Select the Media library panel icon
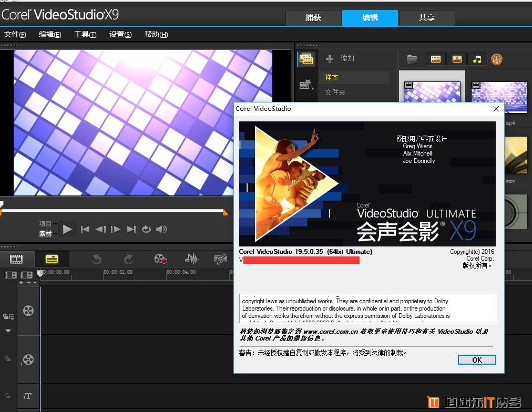Image resolution: width=532 pixels, height=412 pixels. [306, 59]
